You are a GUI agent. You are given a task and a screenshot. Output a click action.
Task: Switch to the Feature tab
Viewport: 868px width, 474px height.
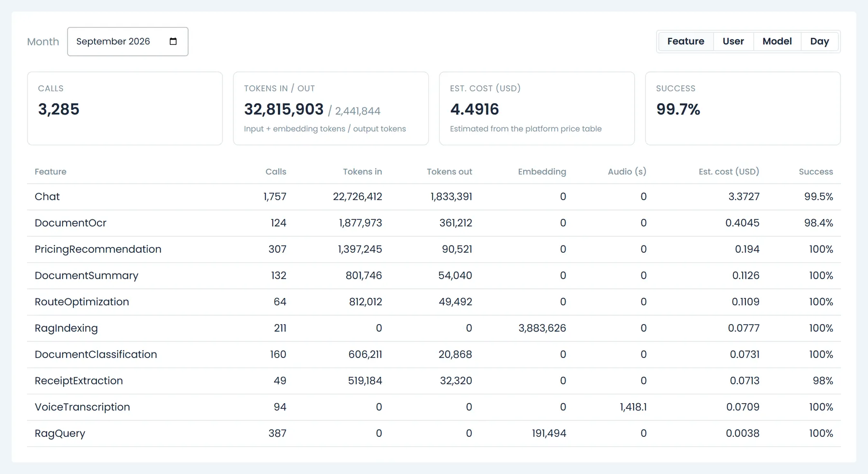686,41
